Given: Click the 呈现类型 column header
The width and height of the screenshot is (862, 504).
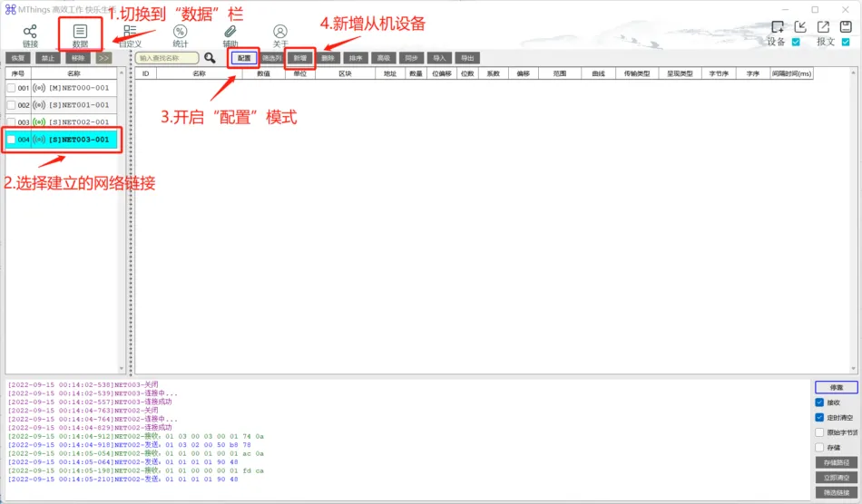Looking at the screenshot, I should point(680,73).
